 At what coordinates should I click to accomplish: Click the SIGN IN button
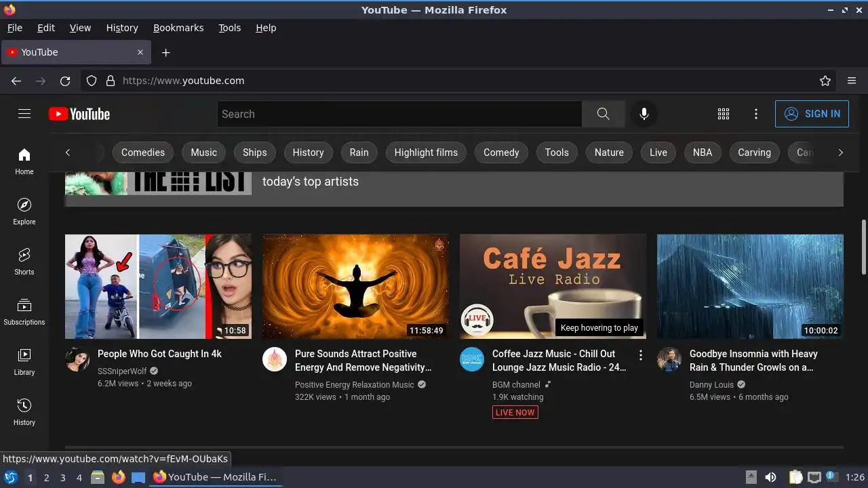click(x=812, y=114)
